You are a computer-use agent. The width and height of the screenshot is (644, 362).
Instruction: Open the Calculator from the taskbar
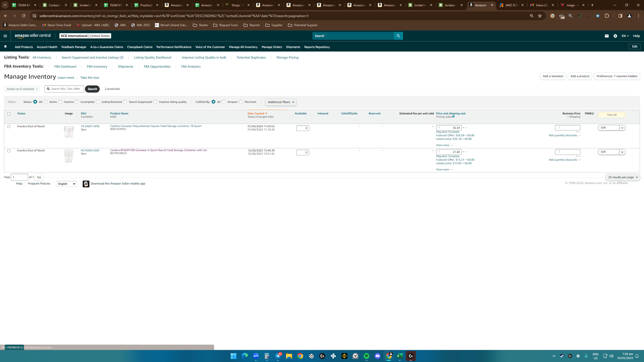point(267,356)
